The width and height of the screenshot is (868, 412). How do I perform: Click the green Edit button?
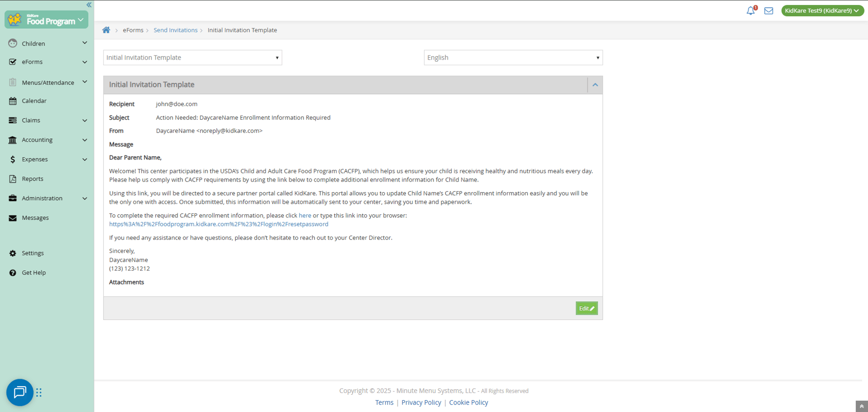pos(586,308)
